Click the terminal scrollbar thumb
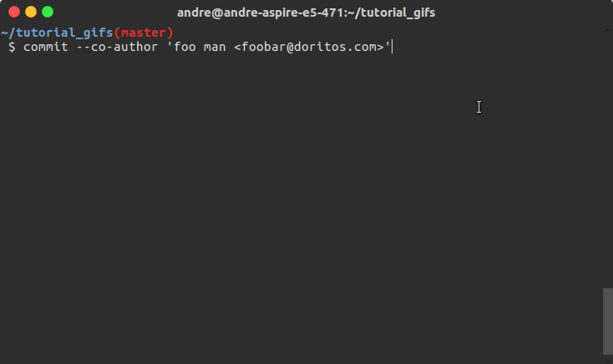Screen dimensions: 613x364 click(608, 321)
